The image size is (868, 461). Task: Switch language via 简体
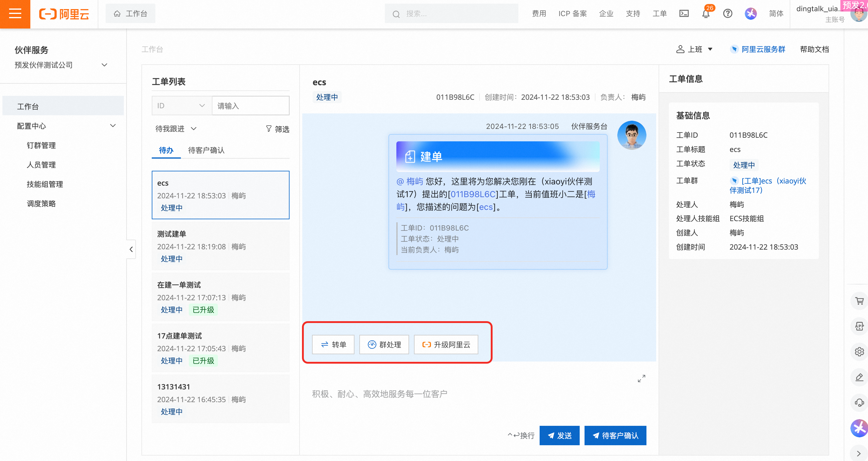tap(776, 13)
